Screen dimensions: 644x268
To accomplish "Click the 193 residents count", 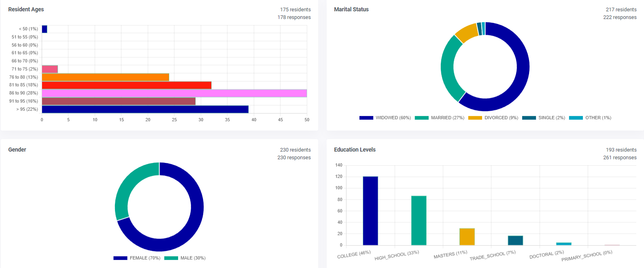I will click(x=621, y=150).
